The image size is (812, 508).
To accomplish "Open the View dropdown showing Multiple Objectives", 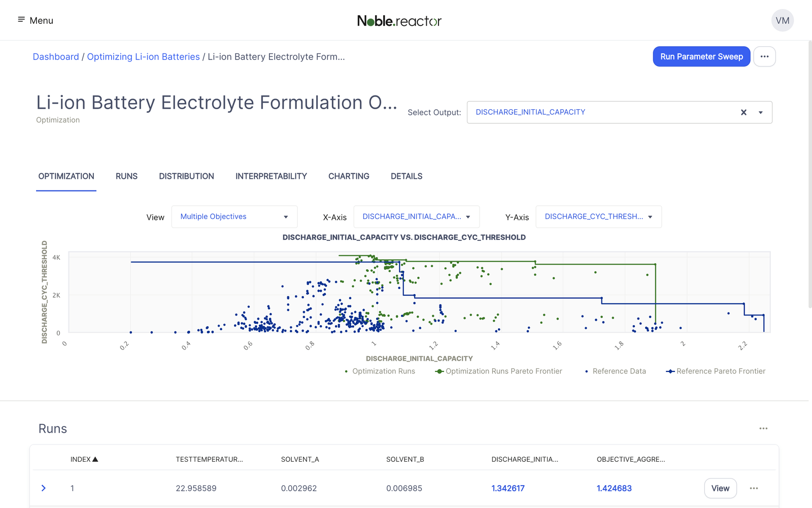I will (x=233, y=216).
